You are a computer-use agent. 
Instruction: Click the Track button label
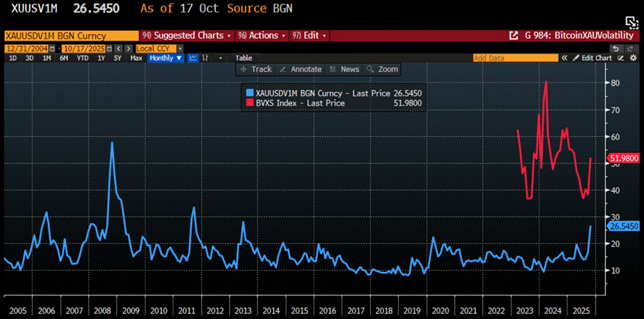point(262,69)
